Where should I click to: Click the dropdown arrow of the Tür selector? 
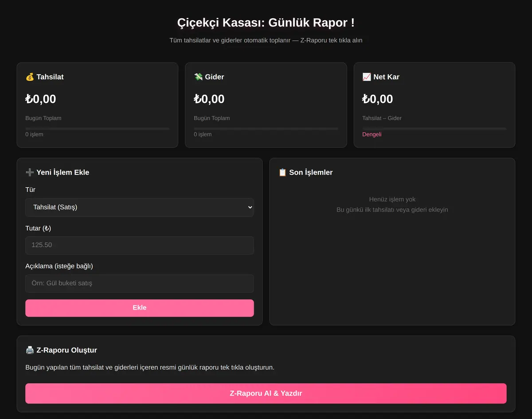(250, 207)
